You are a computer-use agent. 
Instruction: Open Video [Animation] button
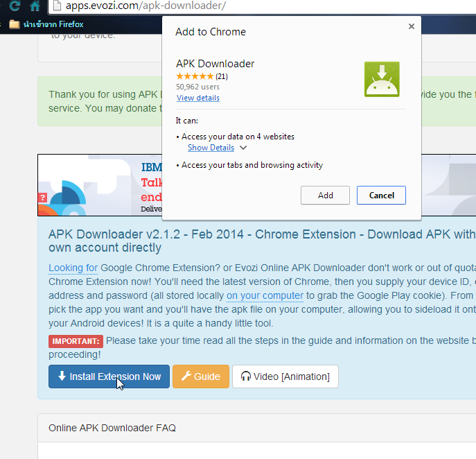pos(285,376)
